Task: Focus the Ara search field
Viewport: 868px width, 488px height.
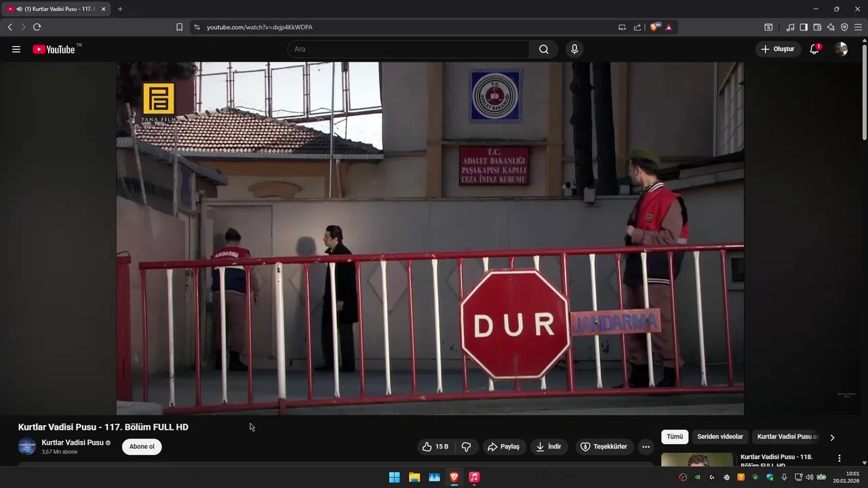Action: coord(408,49)
